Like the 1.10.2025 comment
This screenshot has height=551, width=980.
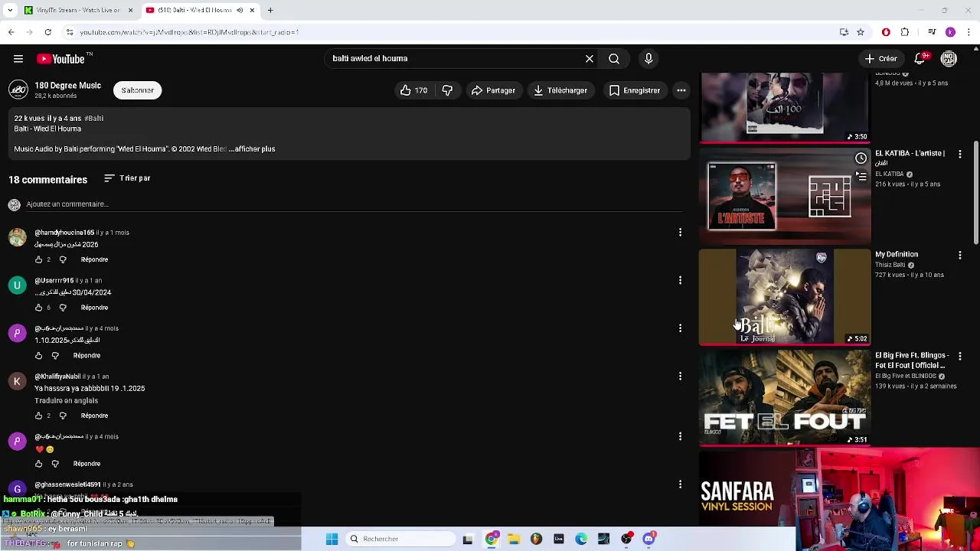point(38,356)
